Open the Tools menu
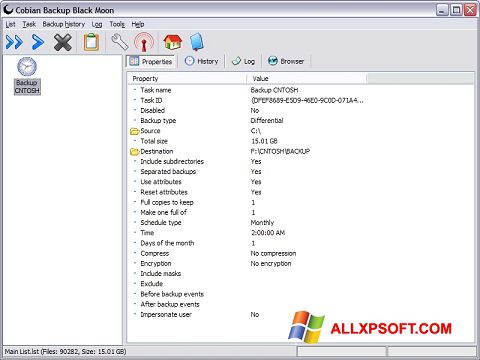Screen dimensions: 480x360 [117, 24]
